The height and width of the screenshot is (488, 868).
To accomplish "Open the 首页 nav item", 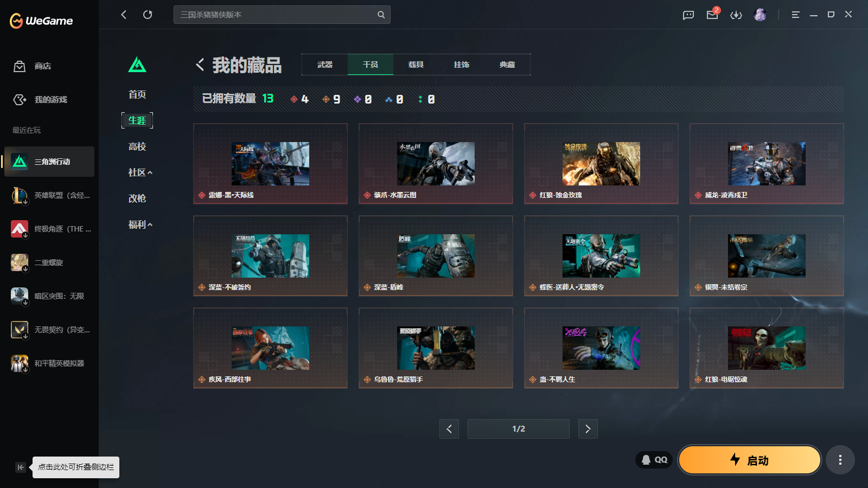I will pyautogui.click(x=137, y=94).
